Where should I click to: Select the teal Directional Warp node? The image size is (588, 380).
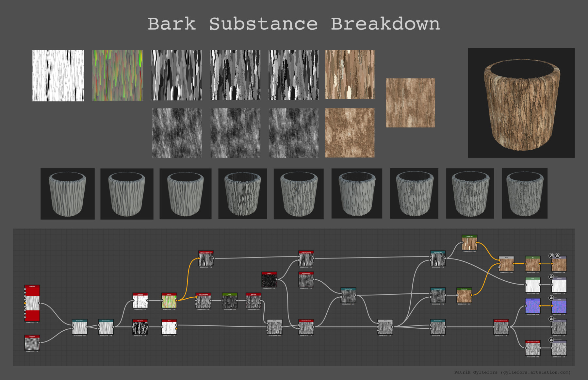79,327
